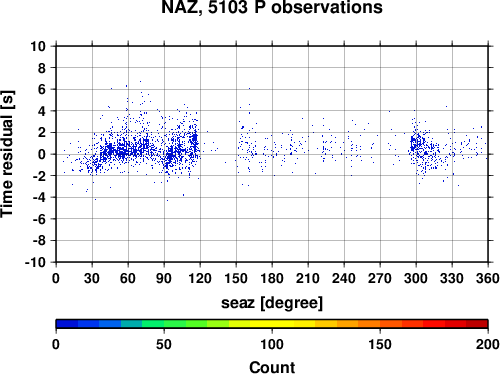Click the colorbar tick label 100
The height and width of the screenshot is (374, 500).
tap(272, 344)
